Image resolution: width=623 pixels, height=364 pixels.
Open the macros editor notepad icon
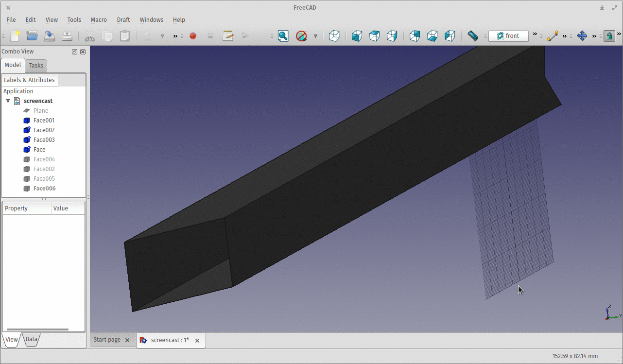228,36
